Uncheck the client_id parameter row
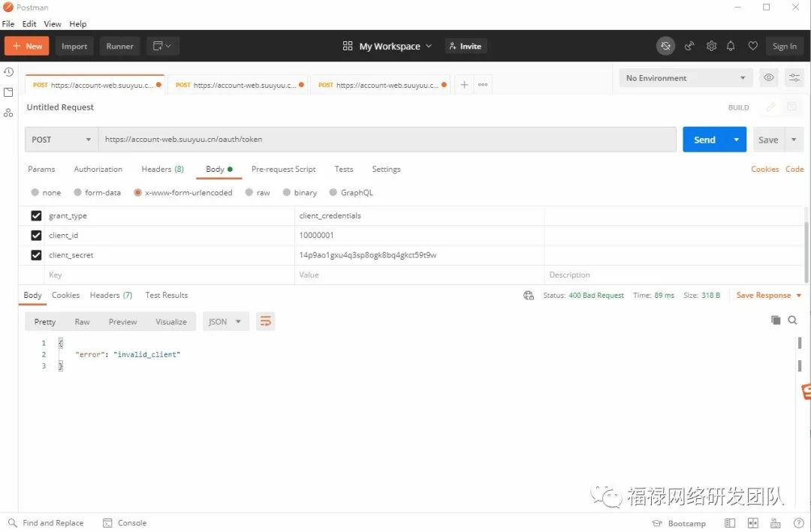 pyautogui.click(x=36, y=236)
